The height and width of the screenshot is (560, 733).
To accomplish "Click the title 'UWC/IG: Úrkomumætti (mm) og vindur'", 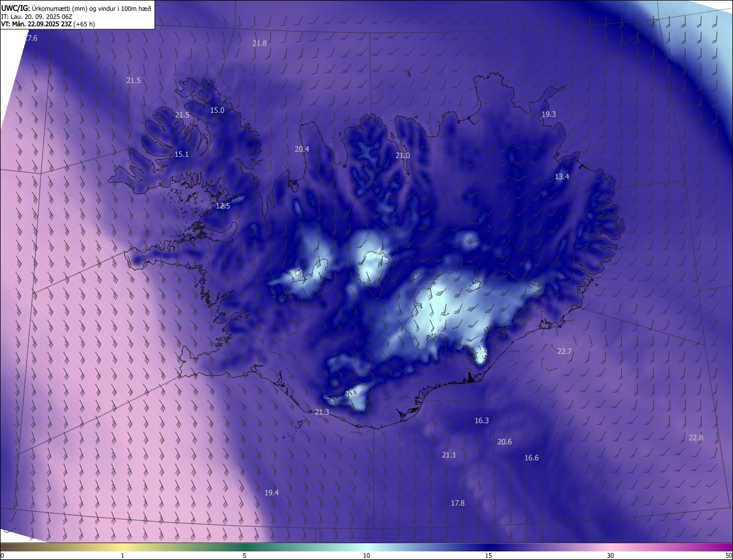I will (x=76, y=7).
